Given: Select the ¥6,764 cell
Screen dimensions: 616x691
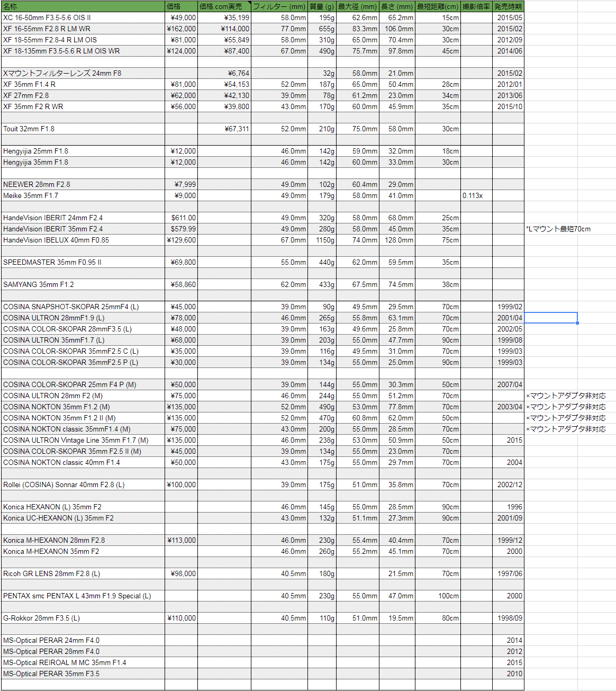Looking at the screenshot, I should [x=224, y=73].
